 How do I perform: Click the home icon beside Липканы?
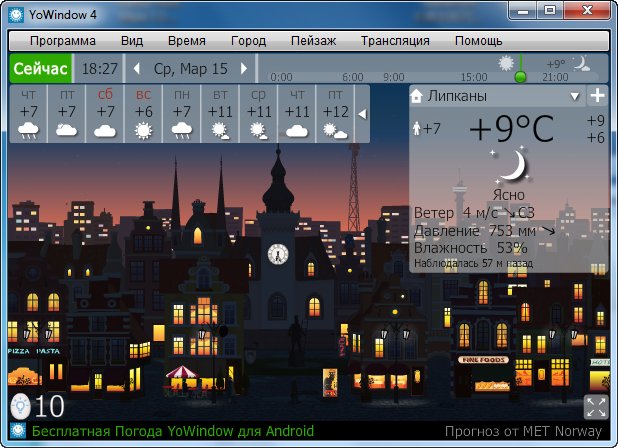pos(417,97)
